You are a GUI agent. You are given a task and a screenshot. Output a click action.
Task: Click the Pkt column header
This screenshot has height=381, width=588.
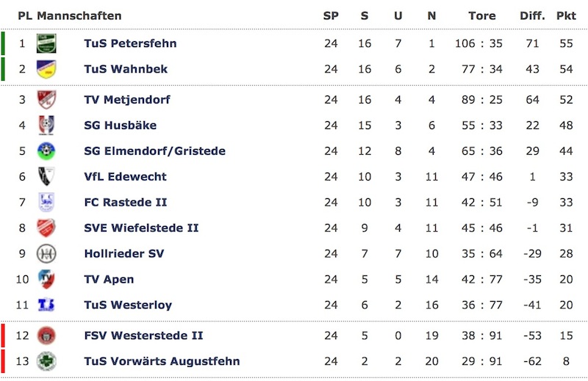click(566, 15)
